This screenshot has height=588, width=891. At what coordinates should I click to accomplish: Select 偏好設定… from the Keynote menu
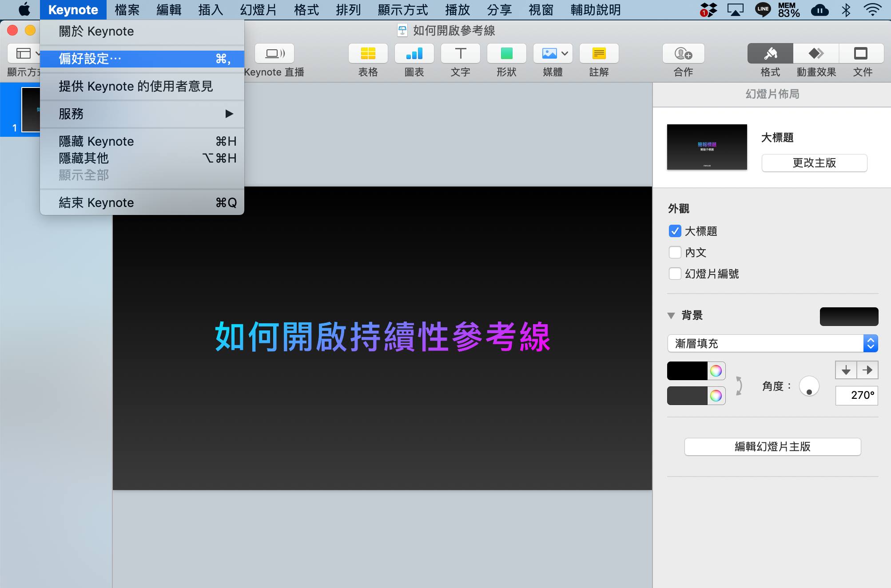click(x=142, y=59)
